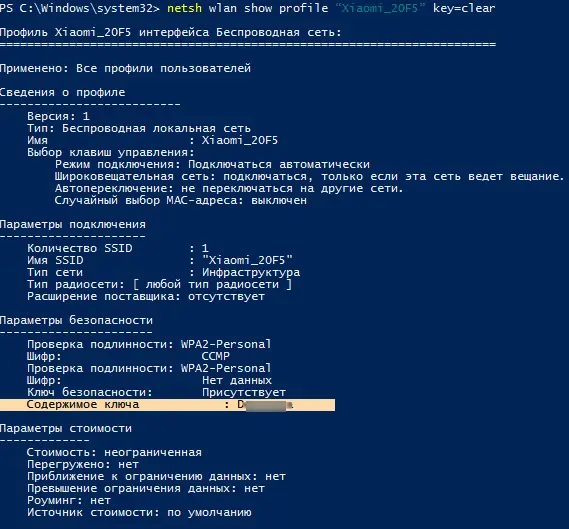Image resolution: width=569 pixels, height=529 pixels.
Task: Click the 'Количество SSID' row
Action: click(x=118, y=249)
